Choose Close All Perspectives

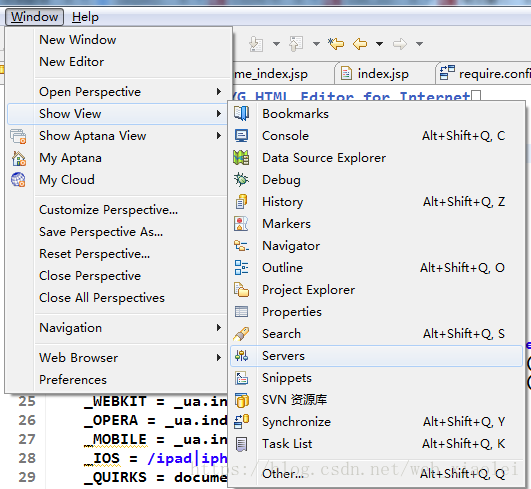click(102, 298)
